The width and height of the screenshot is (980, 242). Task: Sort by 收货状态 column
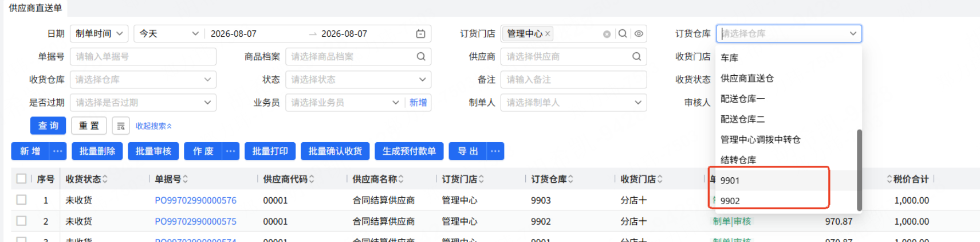click(x=105, y=179)
